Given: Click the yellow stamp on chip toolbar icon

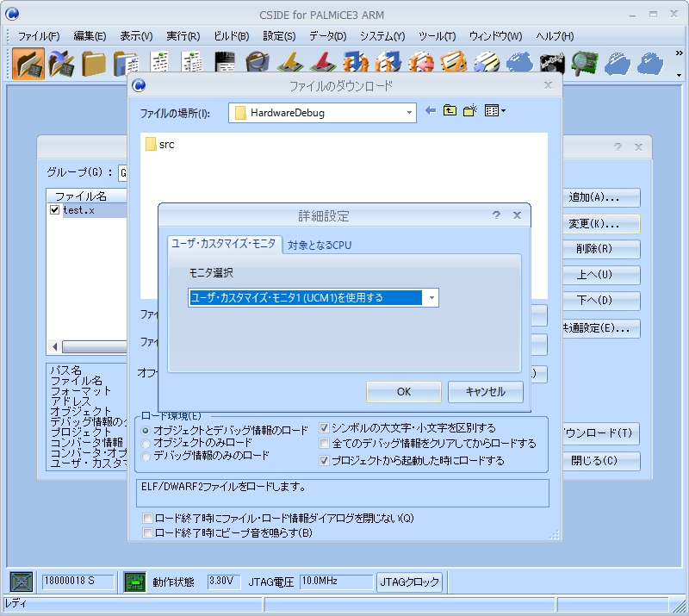Looking at the screenshot, I should [290, 62].
